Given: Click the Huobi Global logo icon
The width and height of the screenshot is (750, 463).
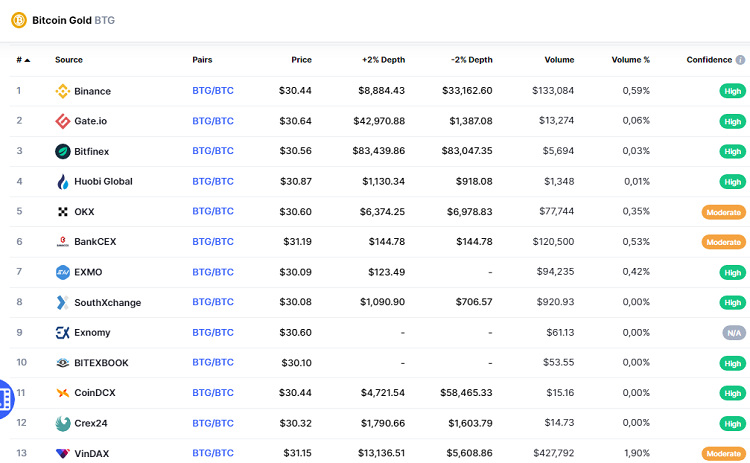Looking at the screenshot, I should click(63, 182).
